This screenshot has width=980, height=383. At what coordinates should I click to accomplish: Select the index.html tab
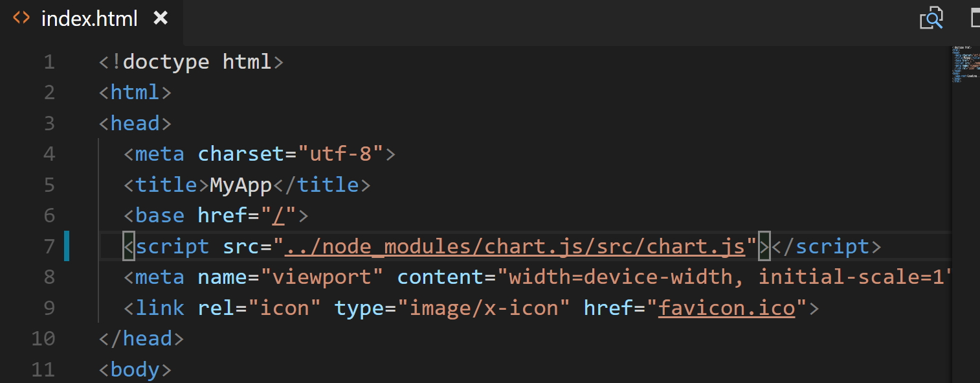point(89,18)
